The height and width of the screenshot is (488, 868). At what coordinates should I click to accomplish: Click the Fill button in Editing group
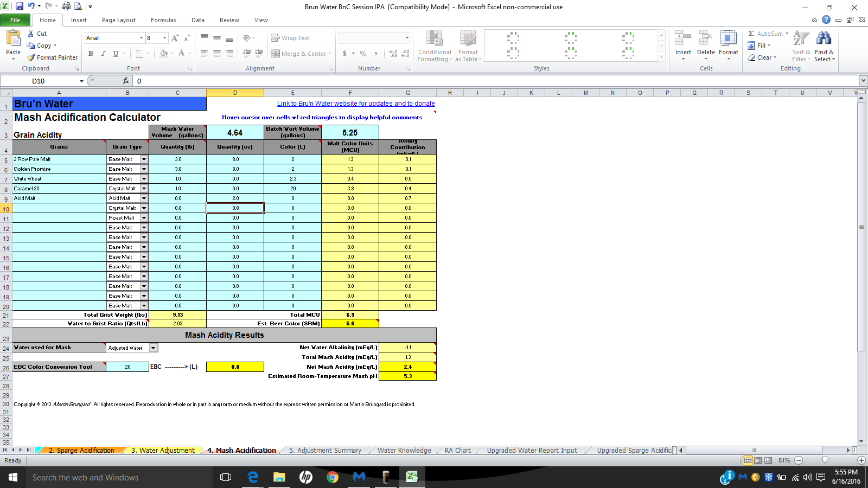click(x=759, y=46)
